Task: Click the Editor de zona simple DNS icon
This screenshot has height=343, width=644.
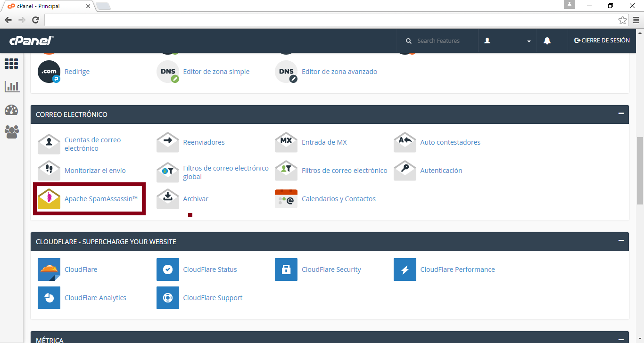Action: [x=168, y=72]
